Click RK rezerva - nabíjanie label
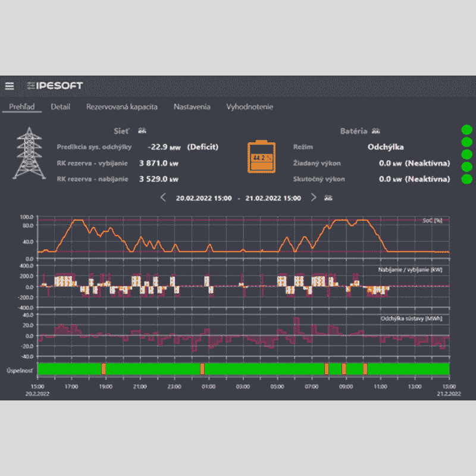This screenshot has height=476, width=476. (92, 179)
